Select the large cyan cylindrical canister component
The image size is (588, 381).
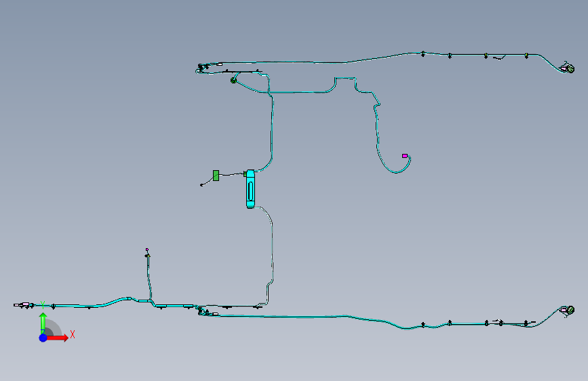click(250, 189)
